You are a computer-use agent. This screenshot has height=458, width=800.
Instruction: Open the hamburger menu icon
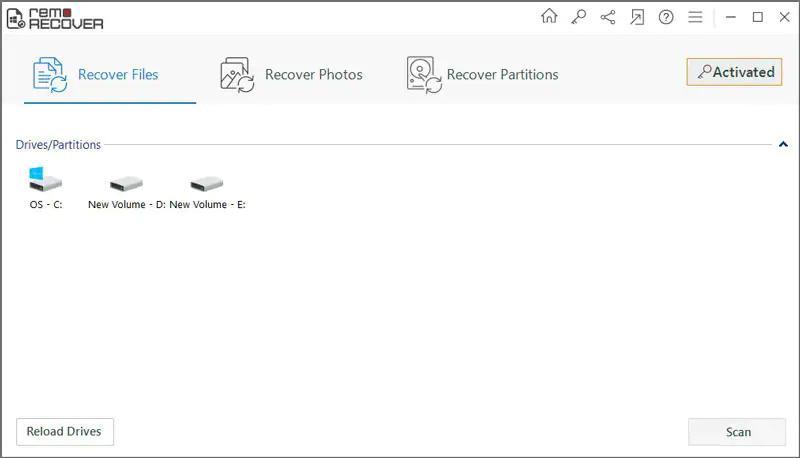(695, 17)
